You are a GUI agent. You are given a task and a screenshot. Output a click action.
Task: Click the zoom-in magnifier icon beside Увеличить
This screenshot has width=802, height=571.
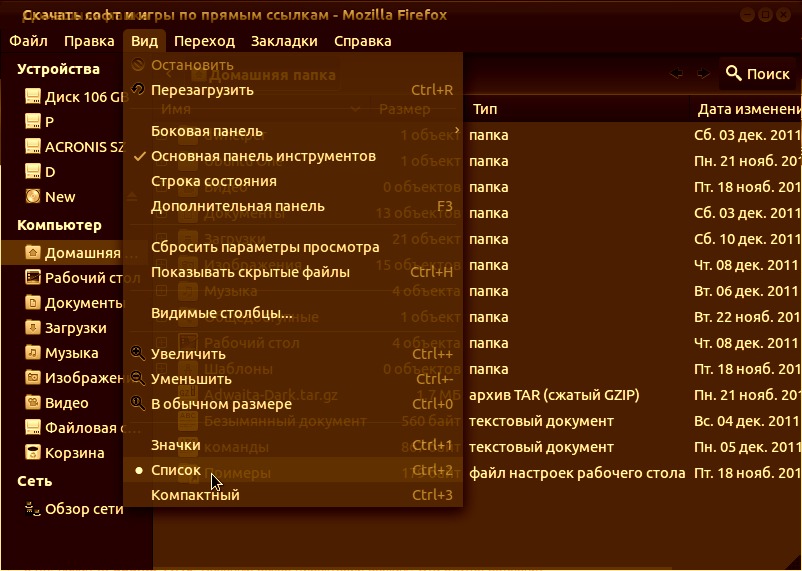[138, 354]
